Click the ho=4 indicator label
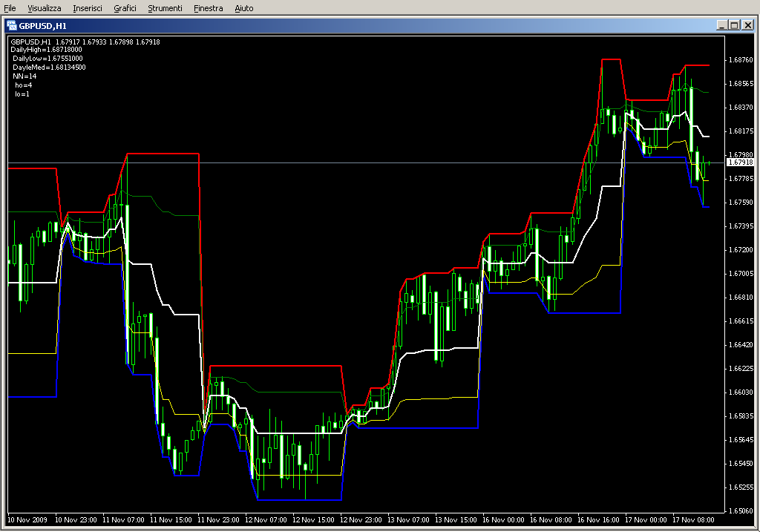 pos(24,85)
